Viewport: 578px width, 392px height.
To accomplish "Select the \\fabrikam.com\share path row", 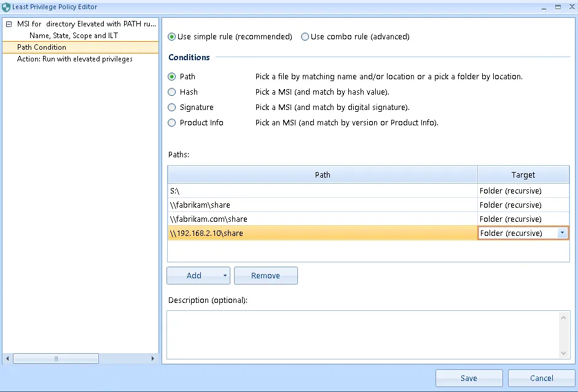I will [x=322, y=219].
